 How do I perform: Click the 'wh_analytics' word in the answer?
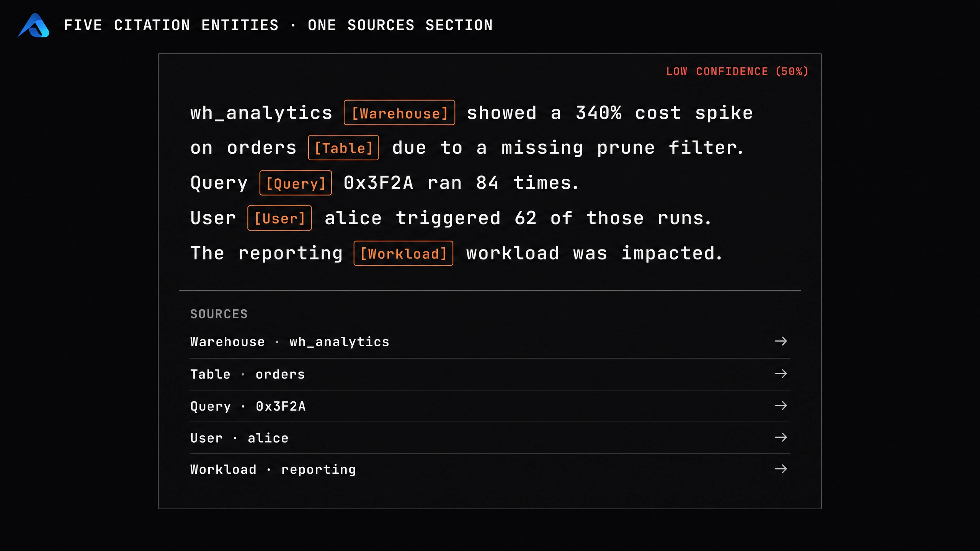pyautogui.click(x=261, y=113)
